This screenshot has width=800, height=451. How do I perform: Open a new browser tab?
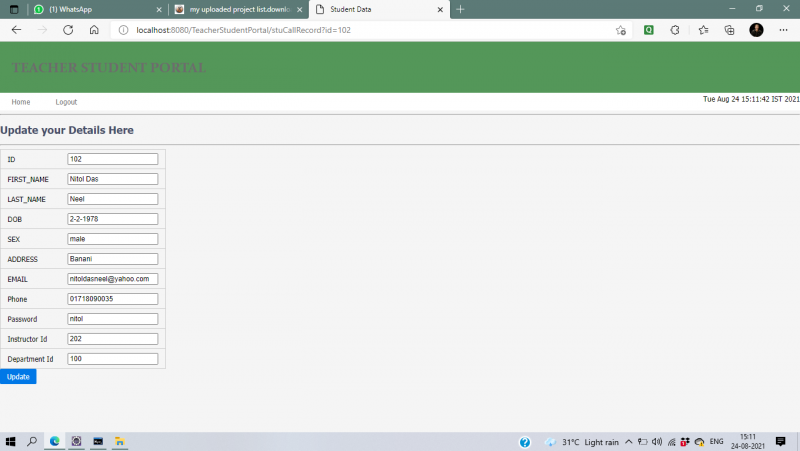tap(460, 9)
